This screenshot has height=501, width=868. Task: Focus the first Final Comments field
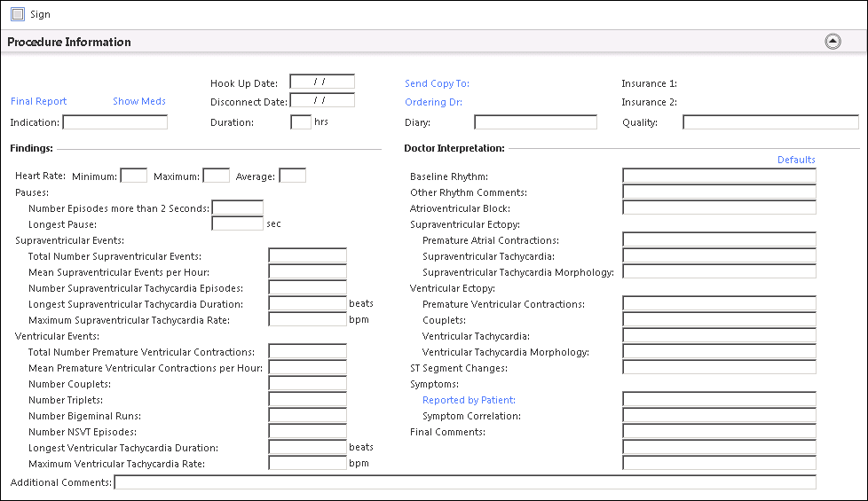[x=719, y=431]
